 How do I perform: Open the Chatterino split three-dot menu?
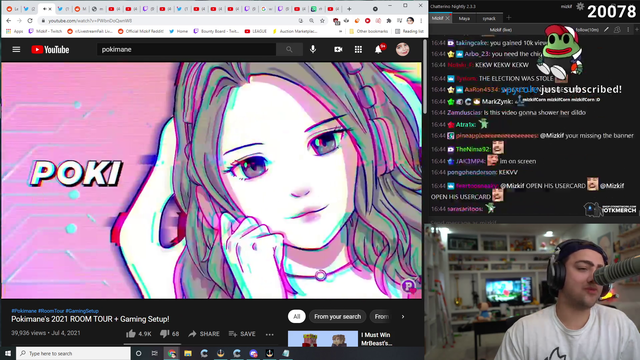pos(628,29)
